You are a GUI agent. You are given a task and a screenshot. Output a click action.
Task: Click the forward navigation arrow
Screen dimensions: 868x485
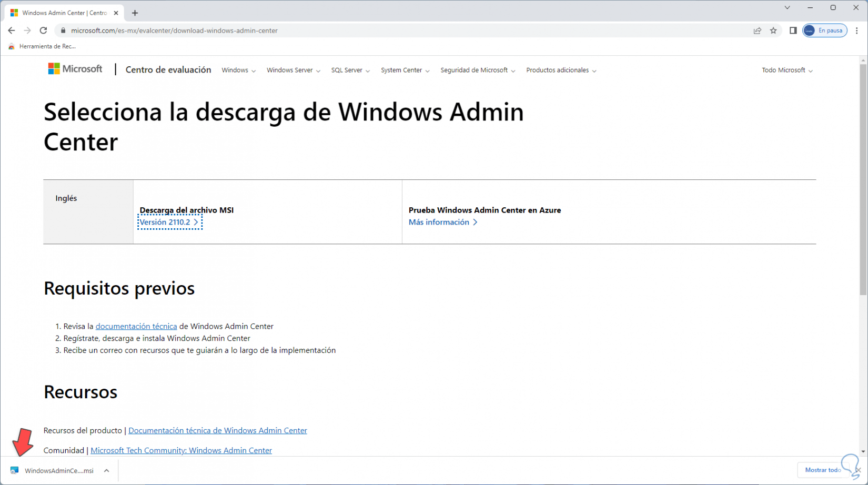[x=27, y=31]
